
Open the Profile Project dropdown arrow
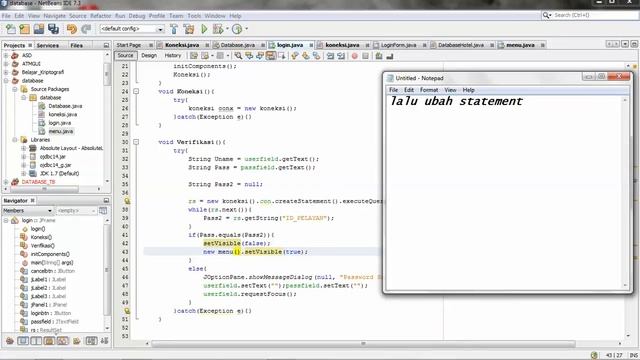pos(246,29)
